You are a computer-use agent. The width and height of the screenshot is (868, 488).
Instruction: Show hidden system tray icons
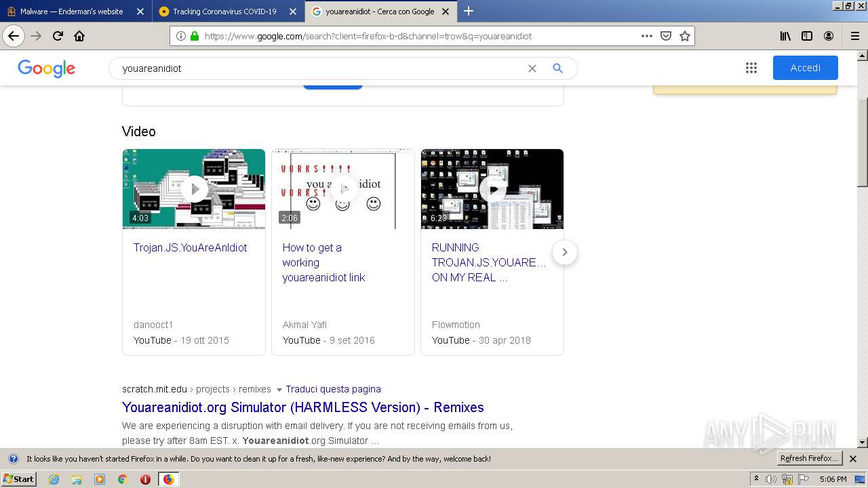[756, 479]
